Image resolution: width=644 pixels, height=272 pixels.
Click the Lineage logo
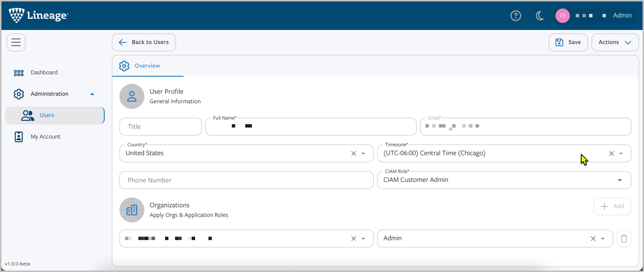pos(38,15)
